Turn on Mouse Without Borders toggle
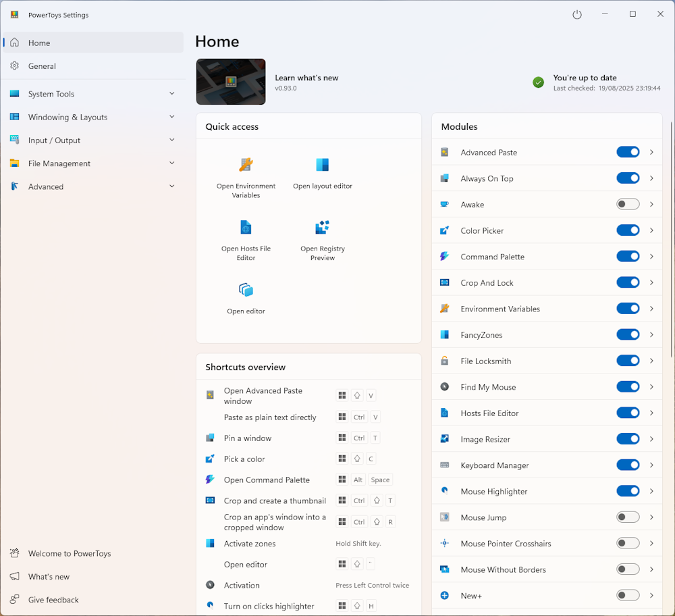Viewport: 675px width, 616px height. [628, 569]
